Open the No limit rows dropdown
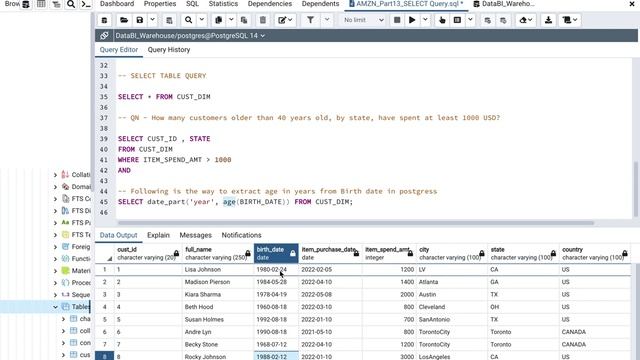640x360 pixels. (x=363, y=20)
